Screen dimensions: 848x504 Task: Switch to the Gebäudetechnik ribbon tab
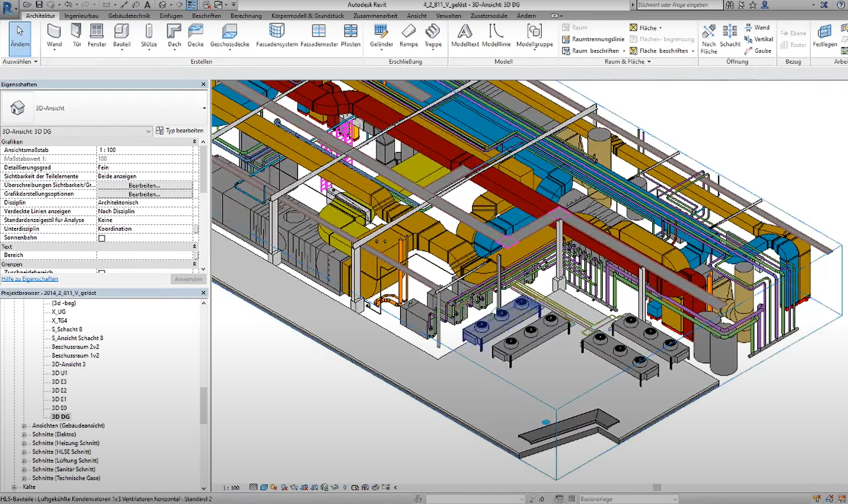129,16
